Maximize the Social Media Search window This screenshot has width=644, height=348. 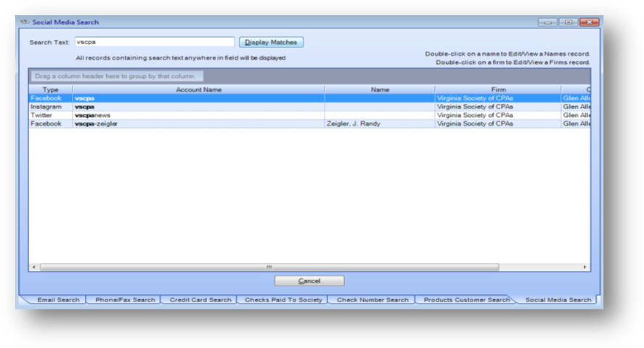(x=568, y=23)
